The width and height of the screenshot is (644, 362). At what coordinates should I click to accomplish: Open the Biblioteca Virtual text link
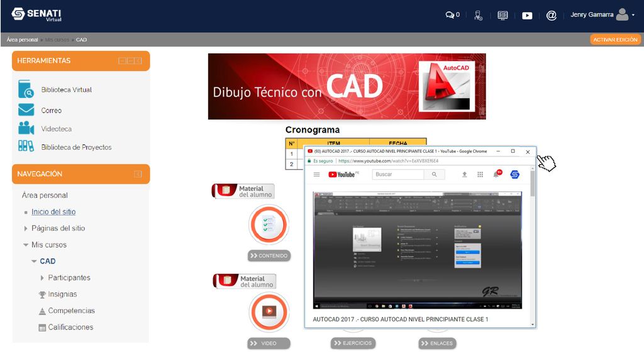pos(66,89)
